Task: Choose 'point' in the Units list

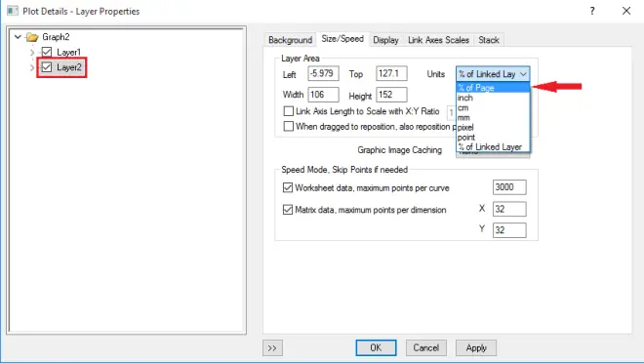Action: [x=493, y=138]
